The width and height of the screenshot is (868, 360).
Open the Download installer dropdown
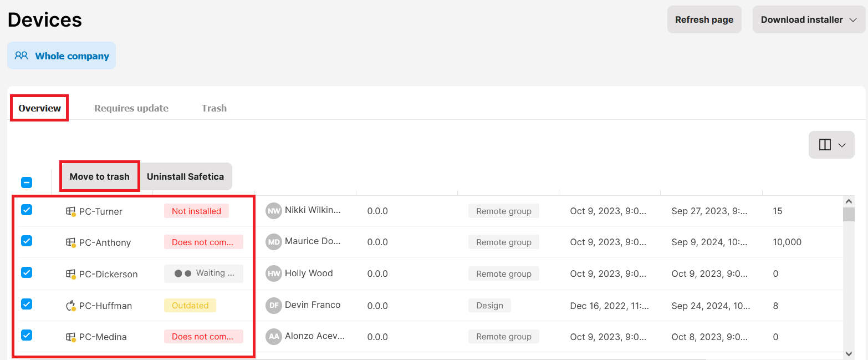click(809, 19)
